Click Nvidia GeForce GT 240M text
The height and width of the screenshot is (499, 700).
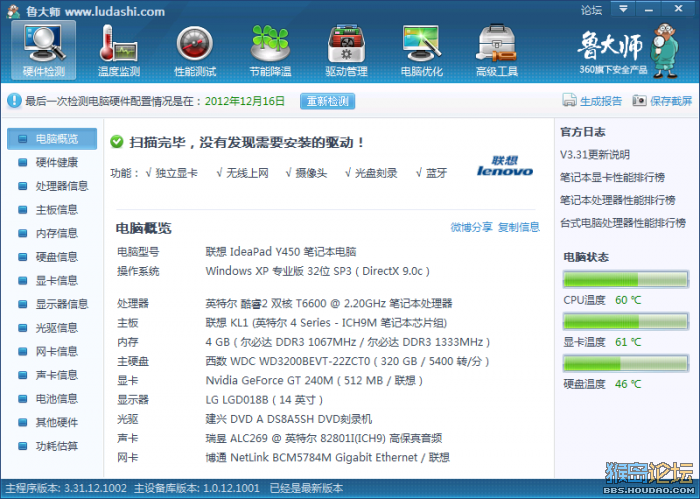314,381
